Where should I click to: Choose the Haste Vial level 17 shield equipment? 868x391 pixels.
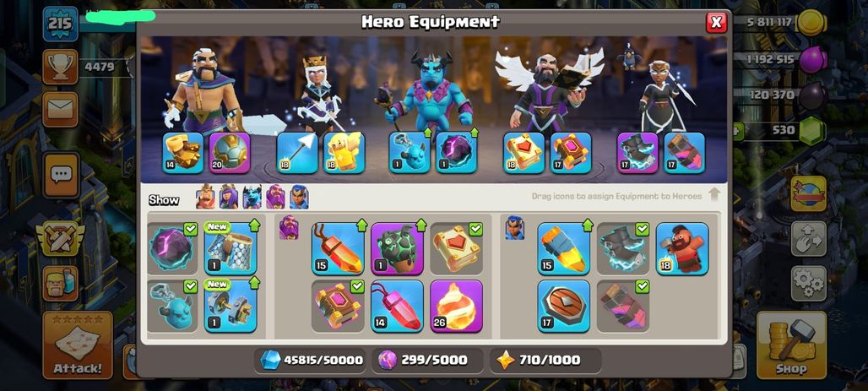[563, 307]
